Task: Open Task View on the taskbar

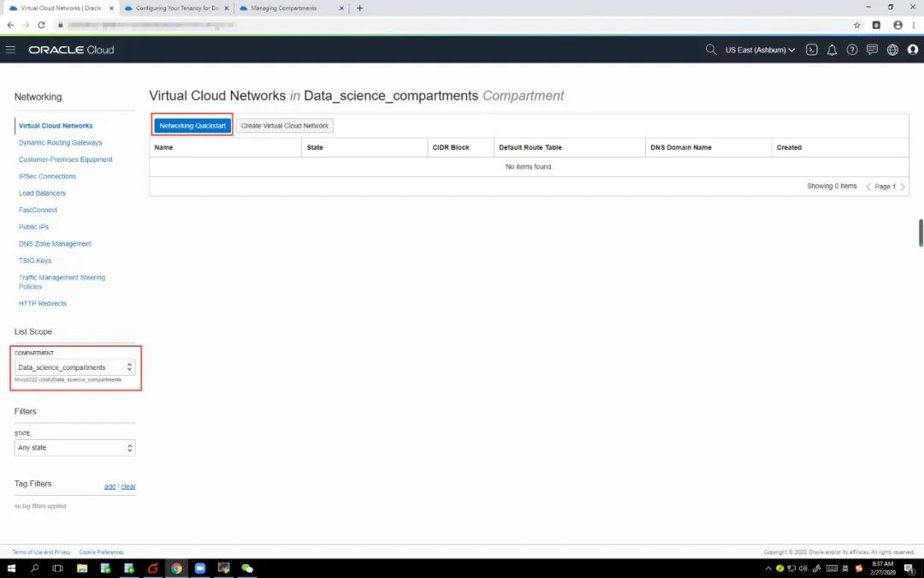Action: (x=58, y=568)
